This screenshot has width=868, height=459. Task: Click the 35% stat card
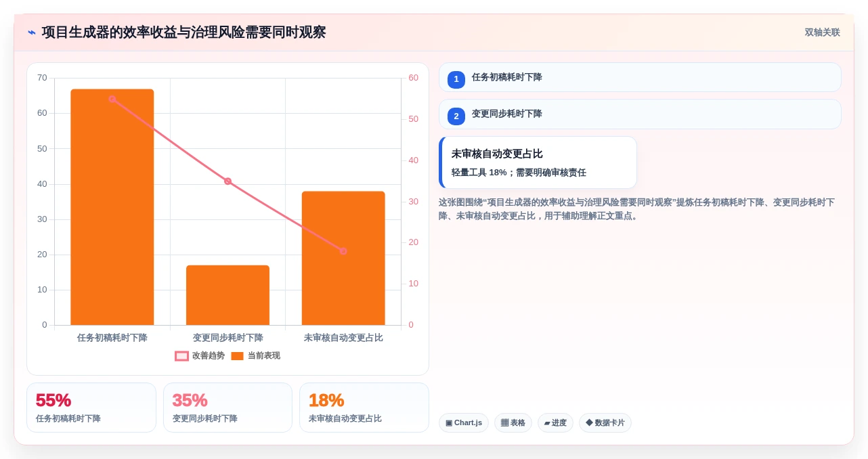227,408
